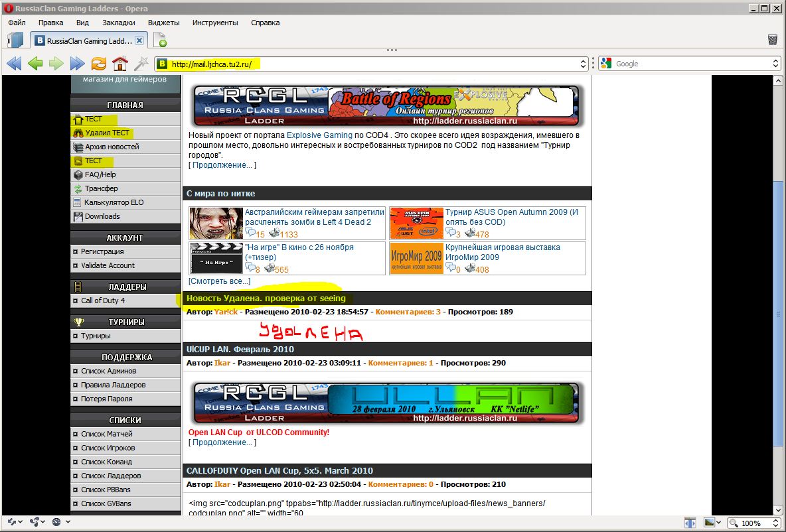Viewport: 786px width, 532px height.
Task: Open the Правила Ладдеров link
Action: pyautogui.click(x=114, y=385)
